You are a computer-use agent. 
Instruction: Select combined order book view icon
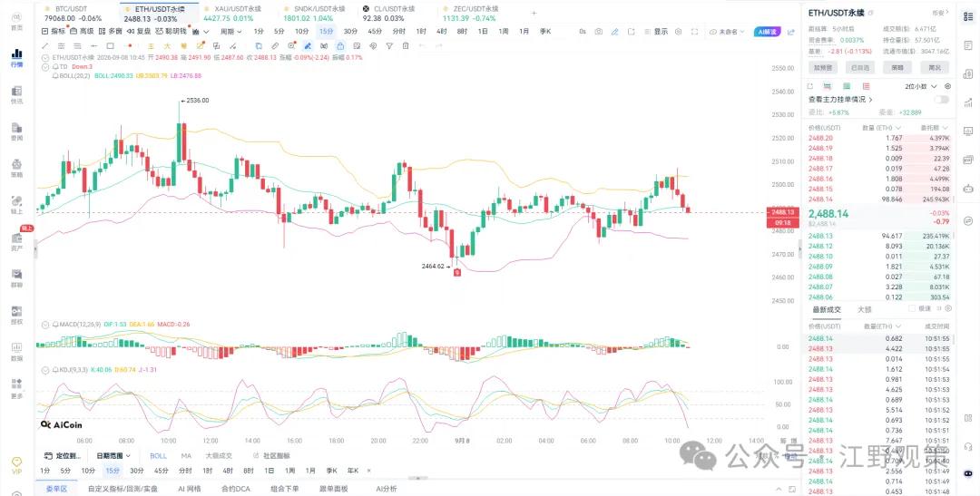(x=828, y=86)
